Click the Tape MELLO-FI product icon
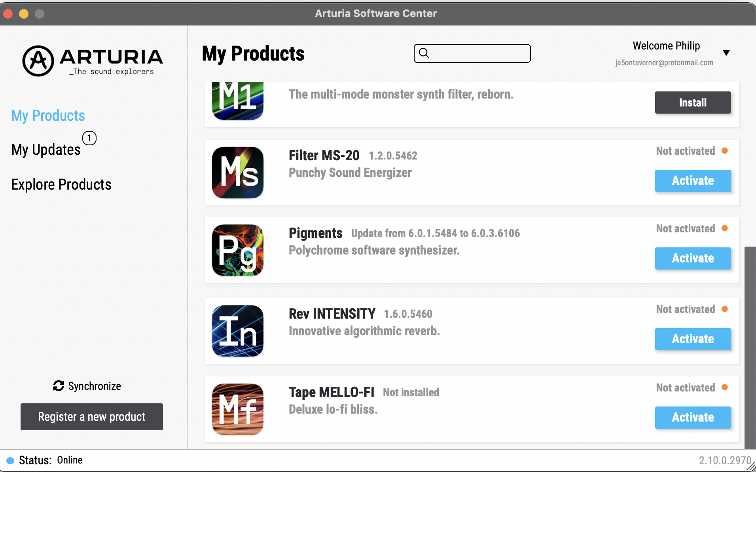Viewport: 756px width, 549px height. [x=238, y=409]
